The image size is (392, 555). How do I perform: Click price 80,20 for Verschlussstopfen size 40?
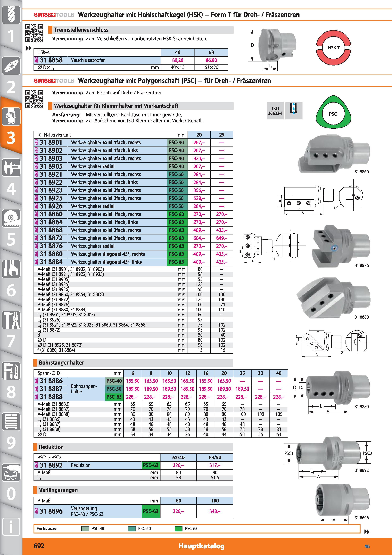[178, 60]
